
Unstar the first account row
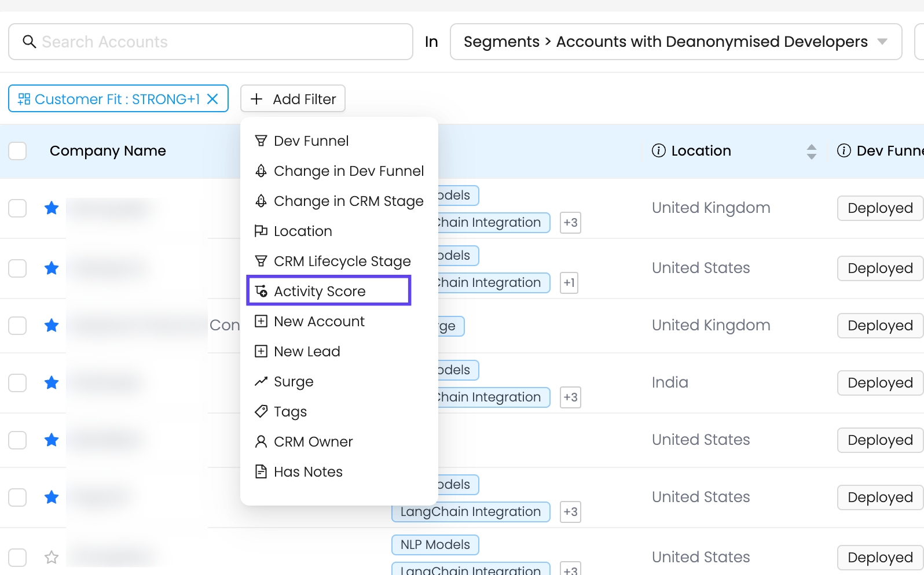click(52, 208)
